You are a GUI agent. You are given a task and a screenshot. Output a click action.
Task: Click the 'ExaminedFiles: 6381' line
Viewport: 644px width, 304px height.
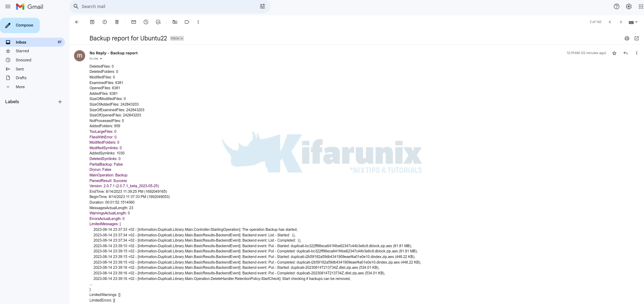106,83
